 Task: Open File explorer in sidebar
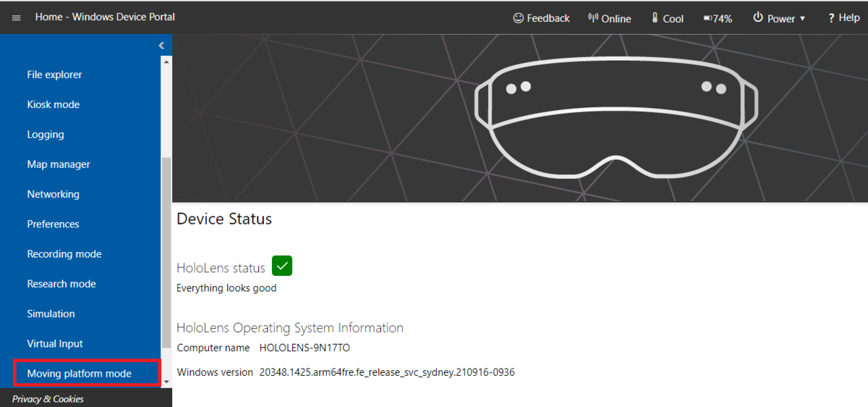(54, 75)
